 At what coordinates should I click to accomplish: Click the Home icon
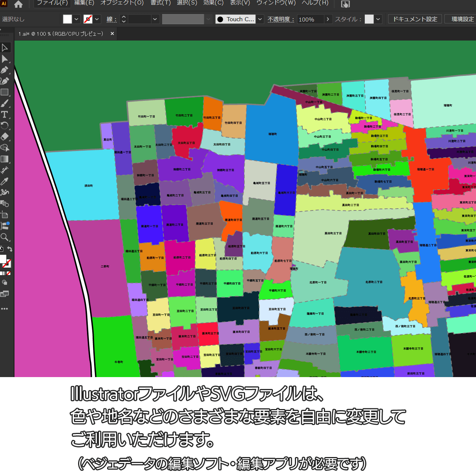pyautogui.click(x=18, y=4)
